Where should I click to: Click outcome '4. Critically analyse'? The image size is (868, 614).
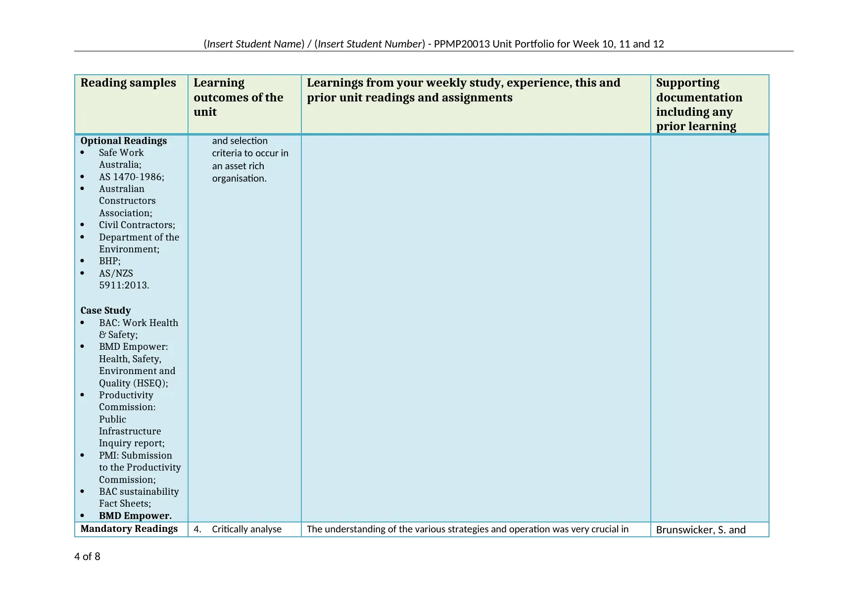(x=238, y=529)
